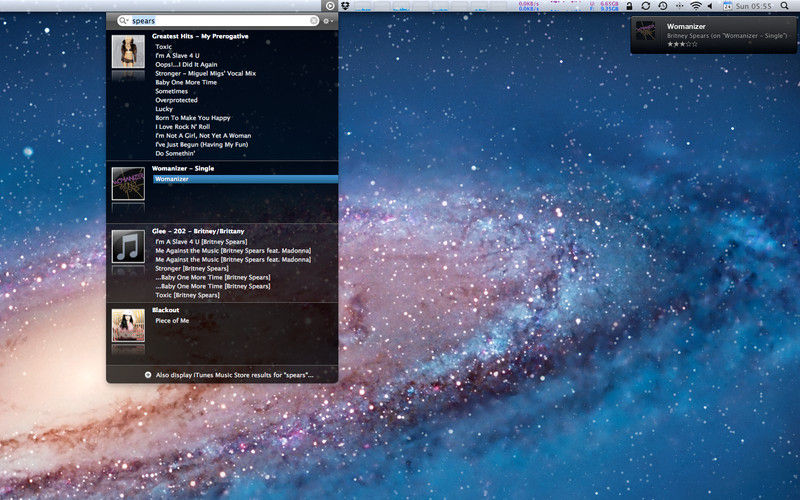Click the Womanizer single album artwork

coord(128,184)
